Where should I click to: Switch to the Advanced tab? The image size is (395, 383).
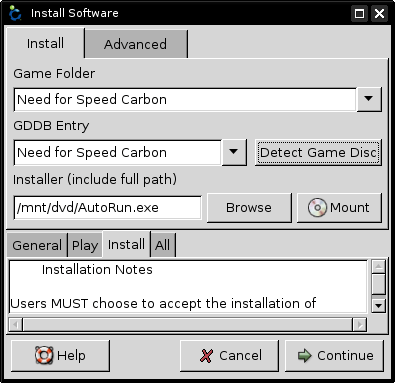(x=136, y=44)
